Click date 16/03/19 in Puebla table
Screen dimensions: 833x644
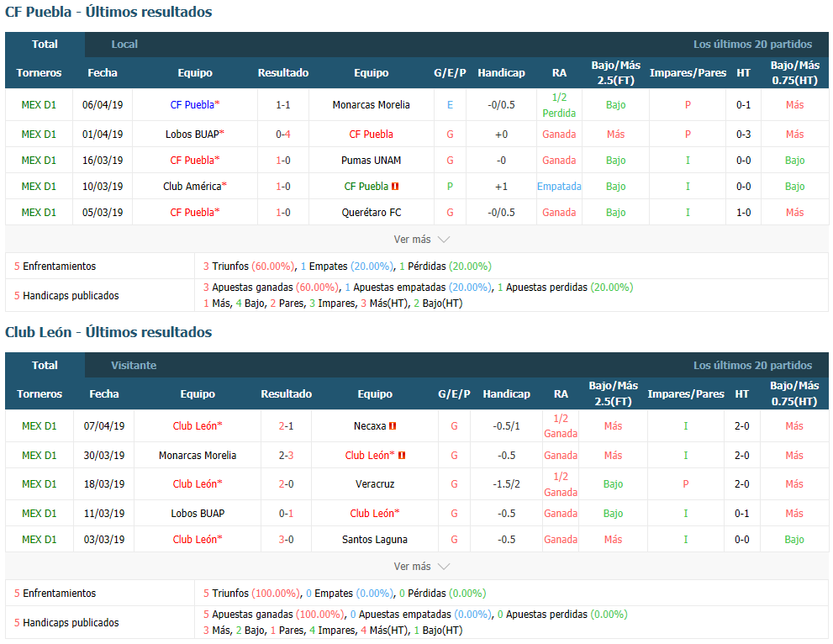(103, 161)
